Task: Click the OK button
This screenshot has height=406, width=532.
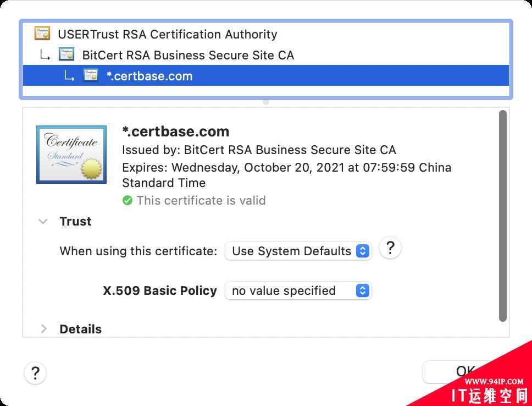Action: 465,371
